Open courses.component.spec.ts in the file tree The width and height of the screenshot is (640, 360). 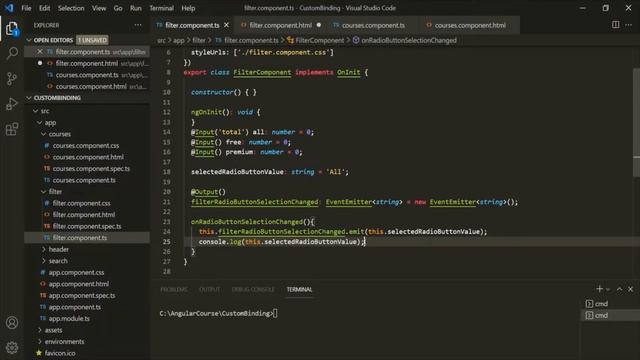tap(91, 169)
